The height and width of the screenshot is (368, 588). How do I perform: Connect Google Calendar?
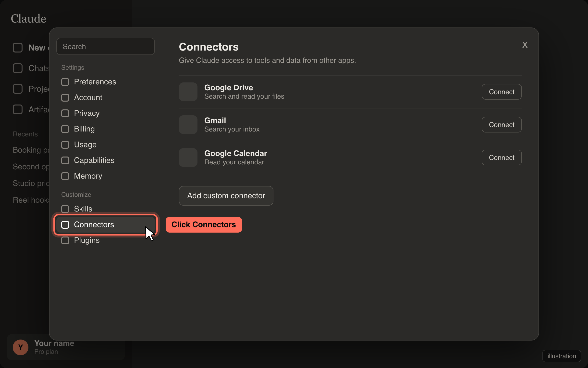click(x=502, y=158)
